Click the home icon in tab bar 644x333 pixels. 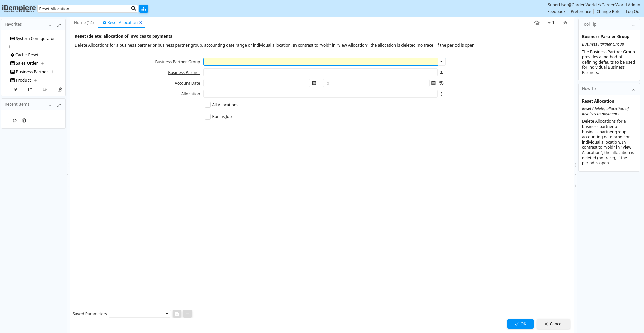(537, 23)
